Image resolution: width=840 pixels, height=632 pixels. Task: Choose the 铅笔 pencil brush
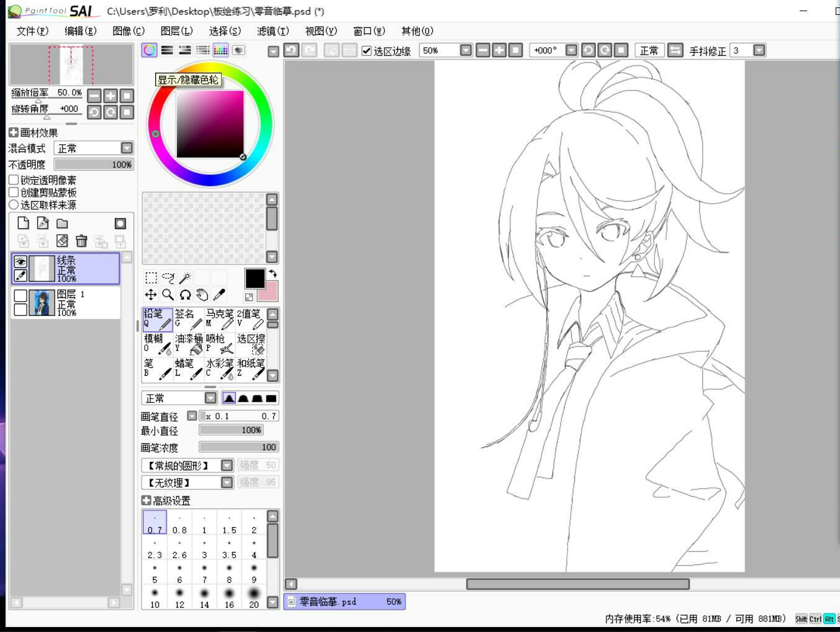[x=158, y=319]
